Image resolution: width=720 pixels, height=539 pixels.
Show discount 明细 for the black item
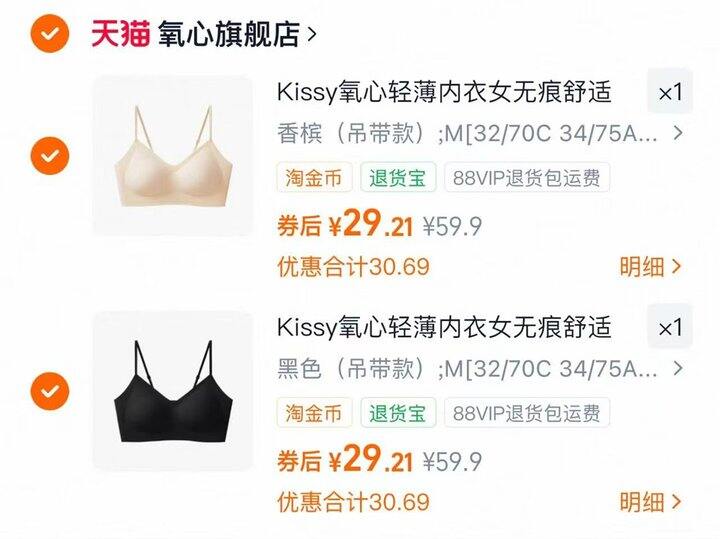(x=650, y=502)
